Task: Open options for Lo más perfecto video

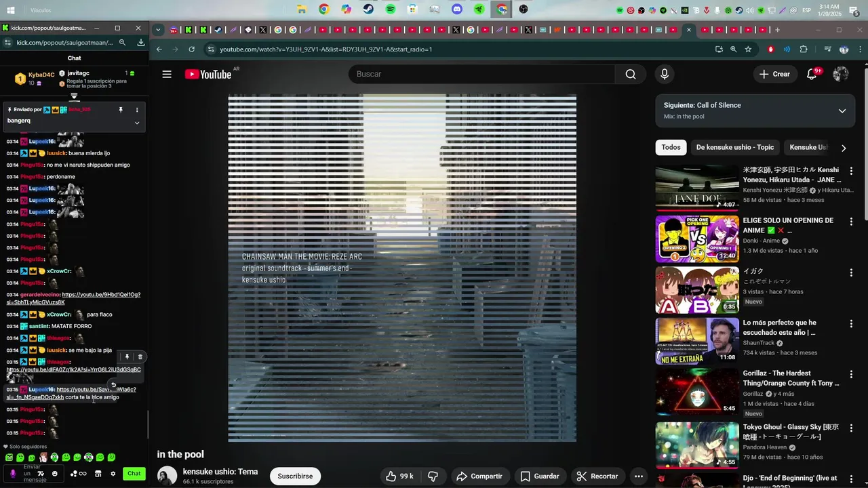Action: pyautogui.click(x=851, y=323)
